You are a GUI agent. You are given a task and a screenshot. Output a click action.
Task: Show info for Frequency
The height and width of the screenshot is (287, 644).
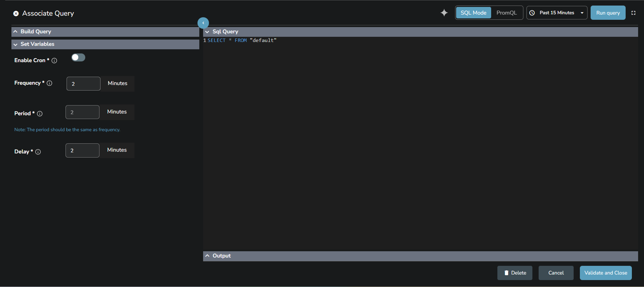50,83
